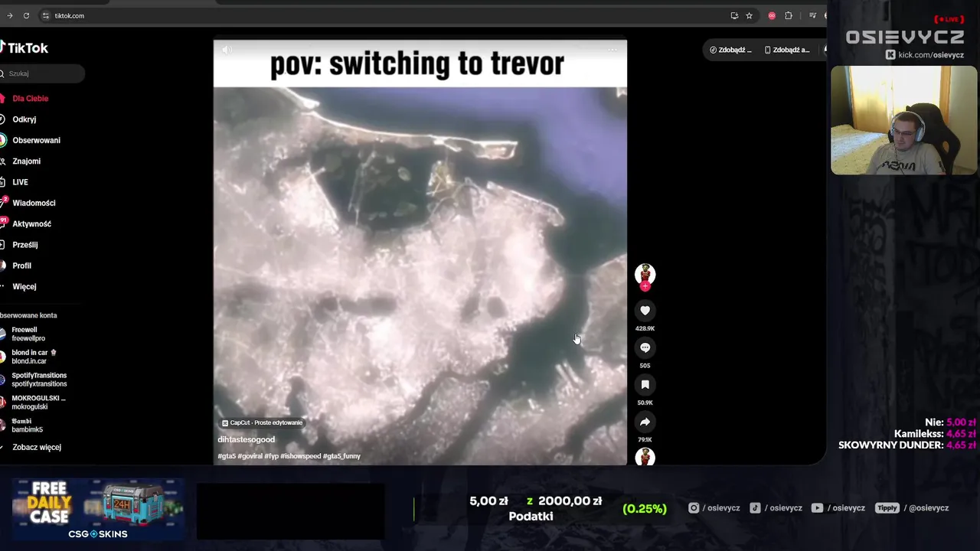
Task: Share the video via arrow icon
Action: [x=645, y=422]
